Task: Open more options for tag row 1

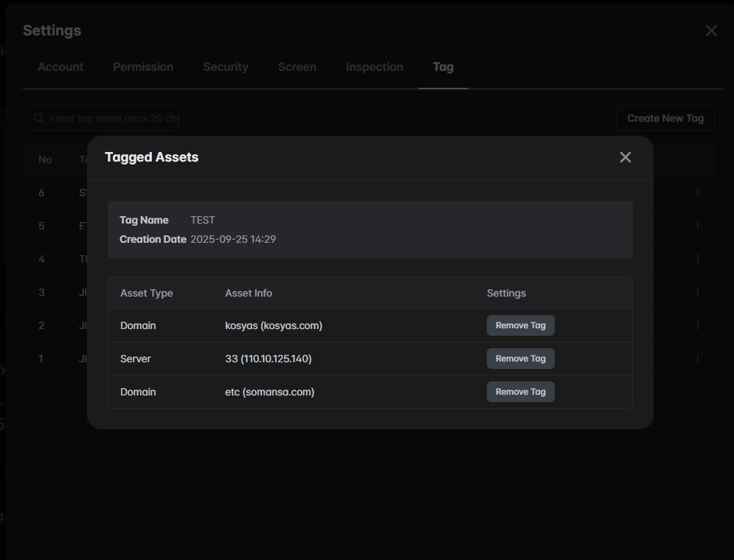Action: coord(697,359)
